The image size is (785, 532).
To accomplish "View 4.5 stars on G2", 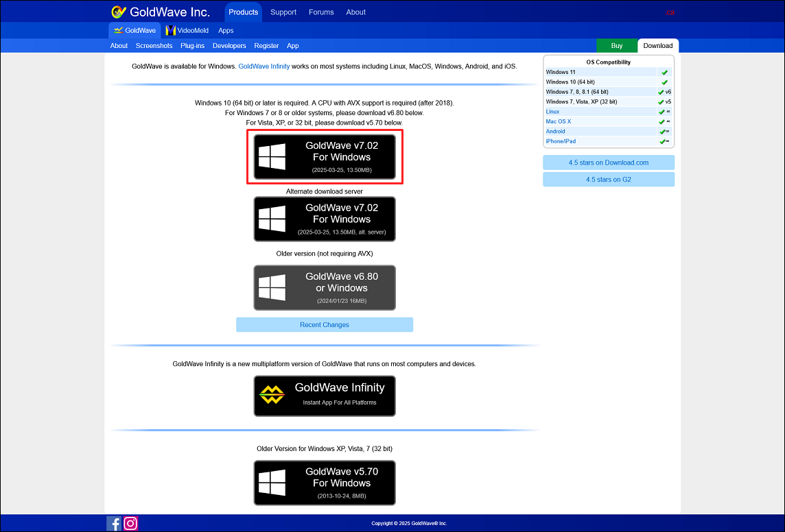I will [x=608, y=180].
